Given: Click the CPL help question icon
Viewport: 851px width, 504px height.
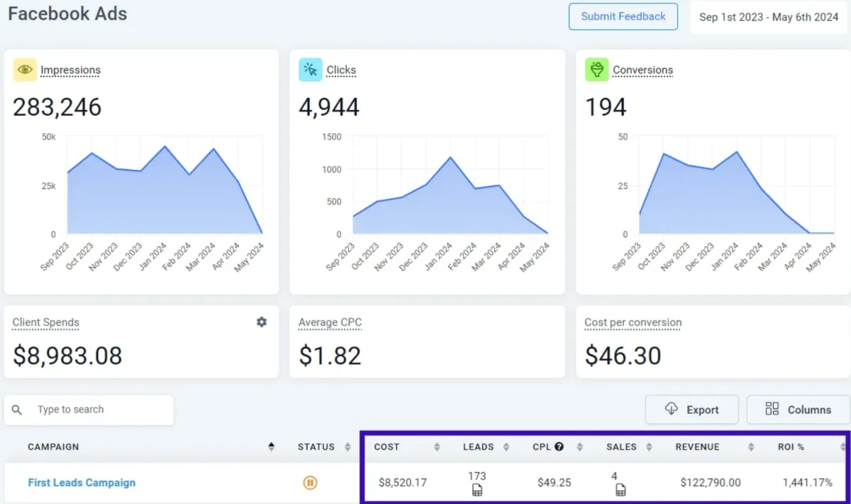Looking at the screenshot, I should (x=559, y=447).
